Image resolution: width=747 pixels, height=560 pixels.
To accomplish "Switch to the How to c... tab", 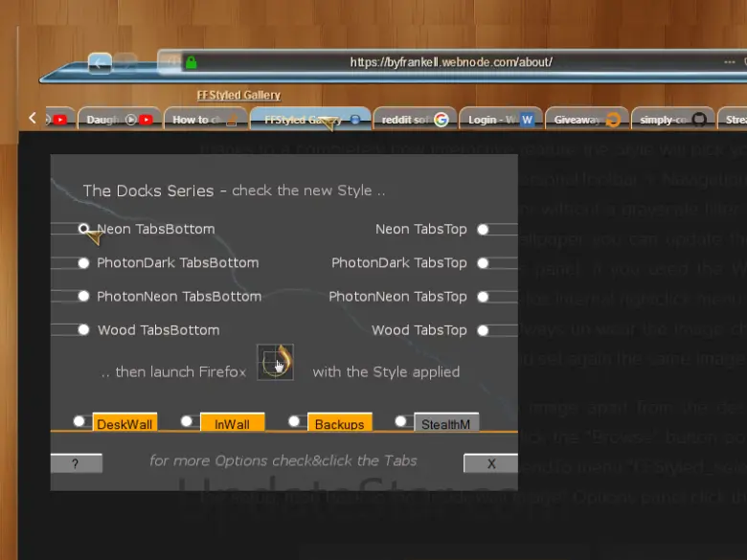I will 205,120.
